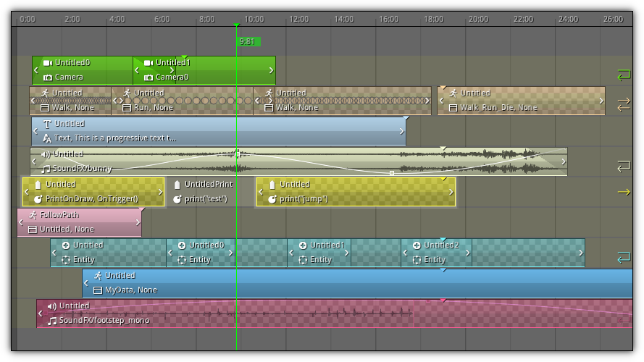Screen dimensions: 644x362
Task: Click the add-entity icon on the Untitled1 entity clip
Action: pyautogui.click(x=303, y=245)
